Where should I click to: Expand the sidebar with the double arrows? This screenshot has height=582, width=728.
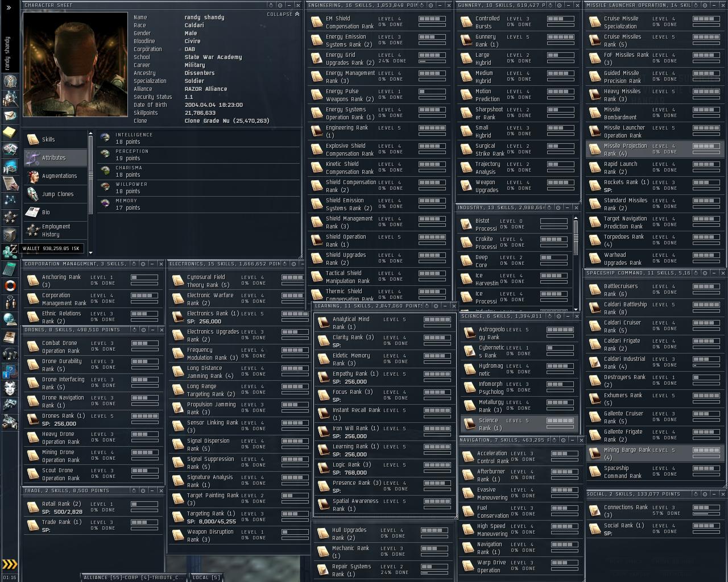pyautogui.click(x=9, y=7)
